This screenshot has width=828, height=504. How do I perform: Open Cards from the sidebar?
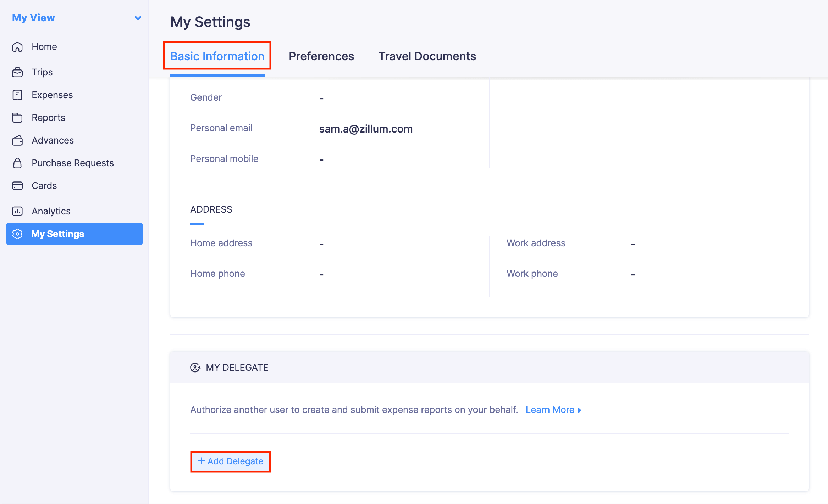click(74, 186)
